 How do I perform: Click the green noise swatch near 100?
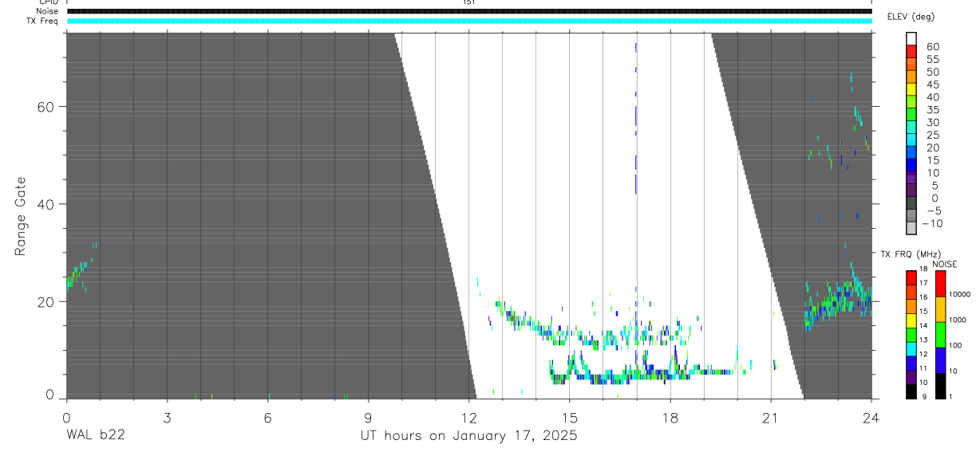[940, 335]
